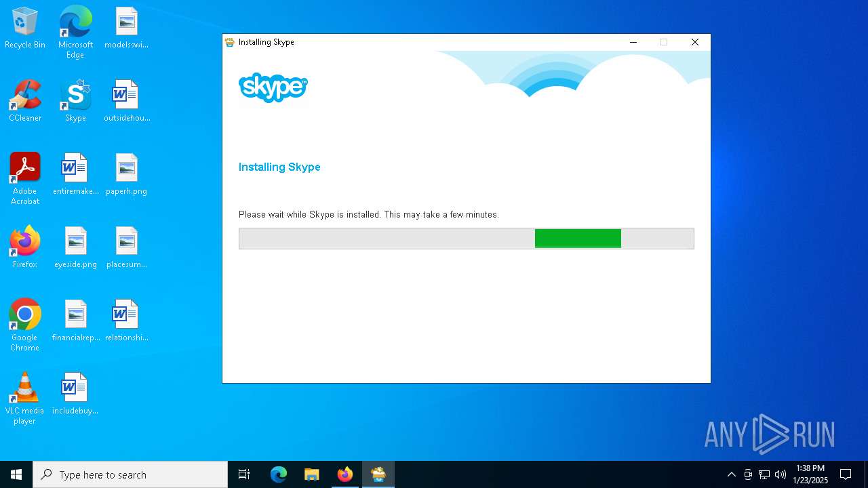Select the placesum... image file
This screenshot has height=488, width=868.
(x=126, y=248)
